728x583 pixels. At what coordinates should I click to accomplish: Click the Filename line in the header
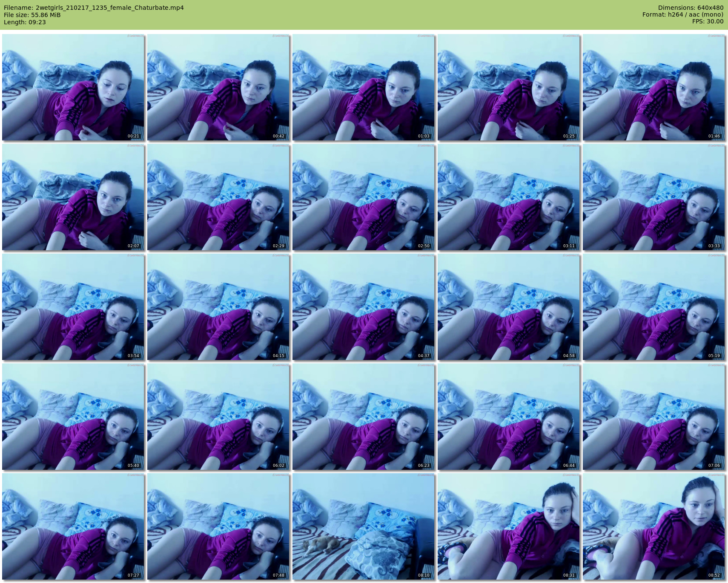click(94, 8)
